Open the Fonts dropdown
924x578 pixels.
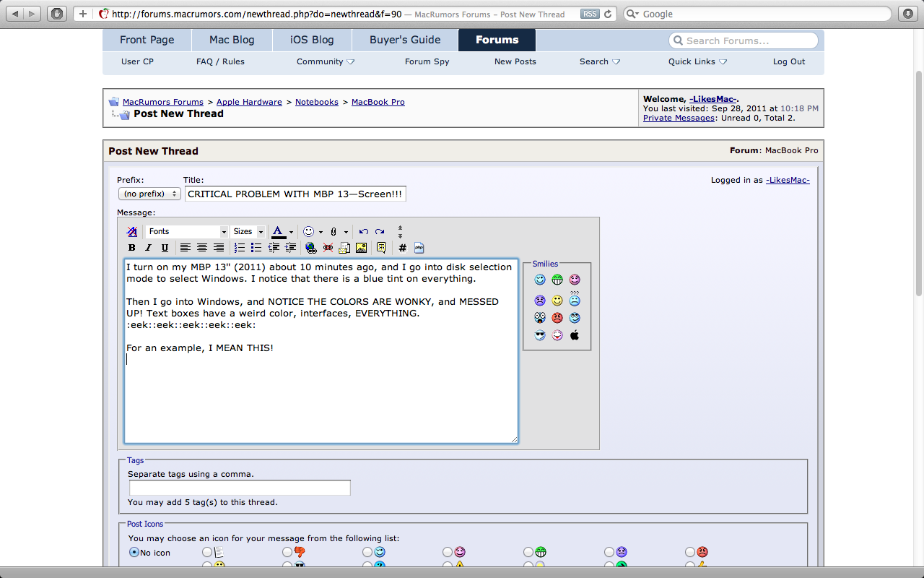187,231
